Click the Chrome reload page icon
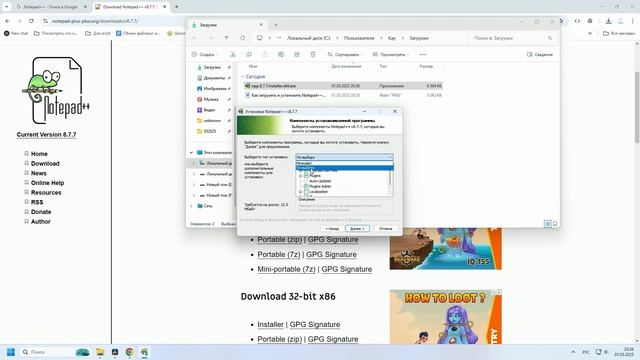640x360 pixels. pos(31,21)
